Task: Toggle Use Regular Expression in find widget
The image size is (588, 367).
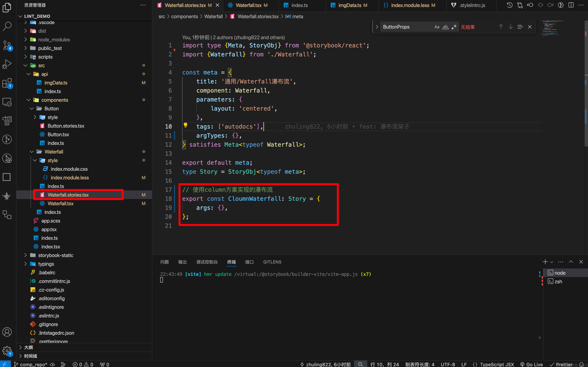Action: (454, 27)
